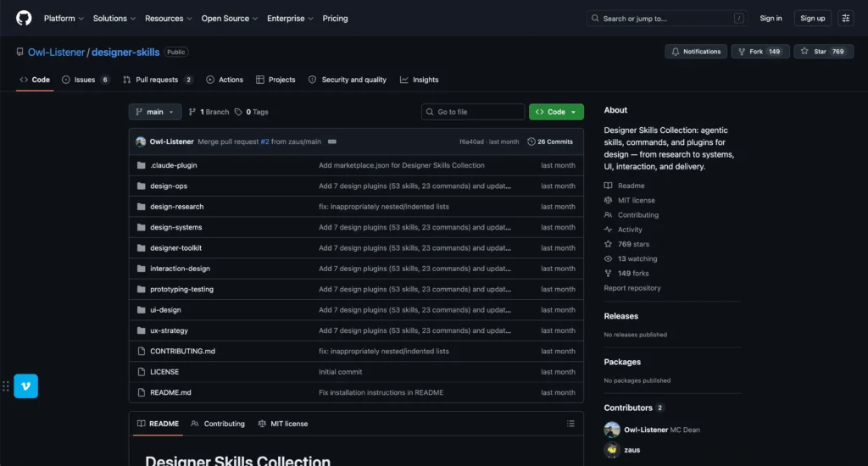This screenshot has height=466, width=868.
Task: Click Owl-Listener avatar in Contributors
Action: (612, 430)
